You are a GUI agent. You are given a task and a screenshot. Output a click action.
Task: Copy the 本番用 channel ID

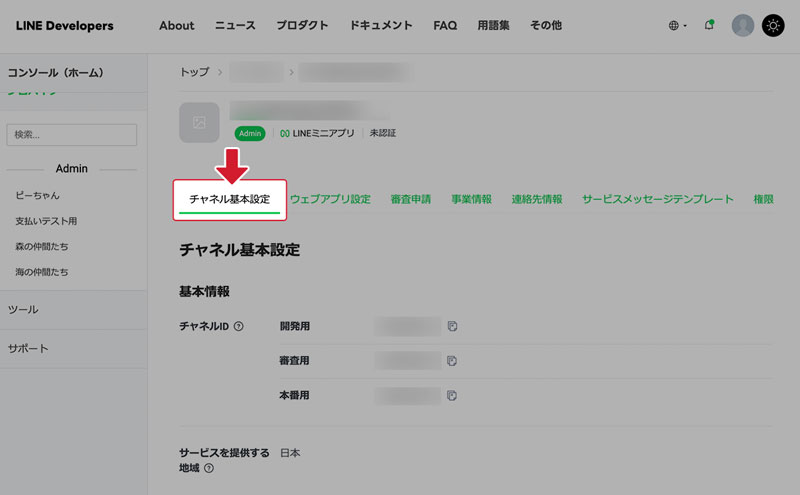click(452, 396)
